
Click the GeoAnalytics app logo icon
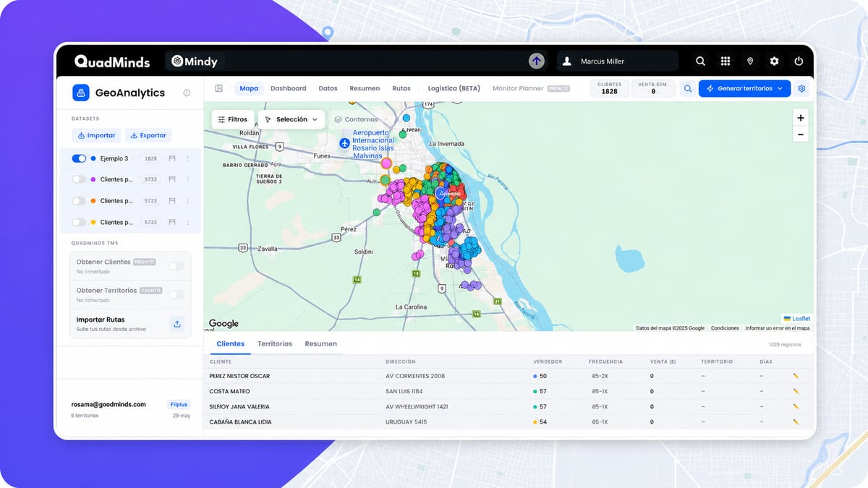coord(80,93)
